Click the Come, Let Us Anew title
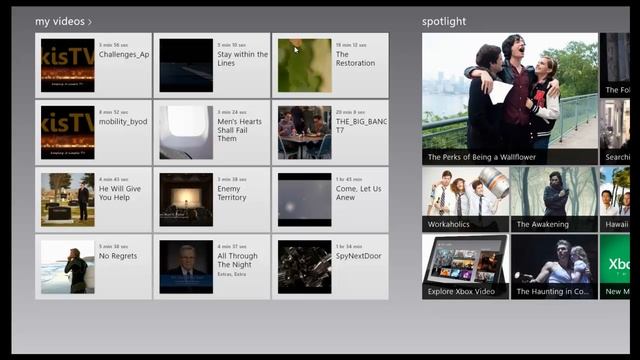Viewport: 640px width, 360px height. [x=358, y=193]
